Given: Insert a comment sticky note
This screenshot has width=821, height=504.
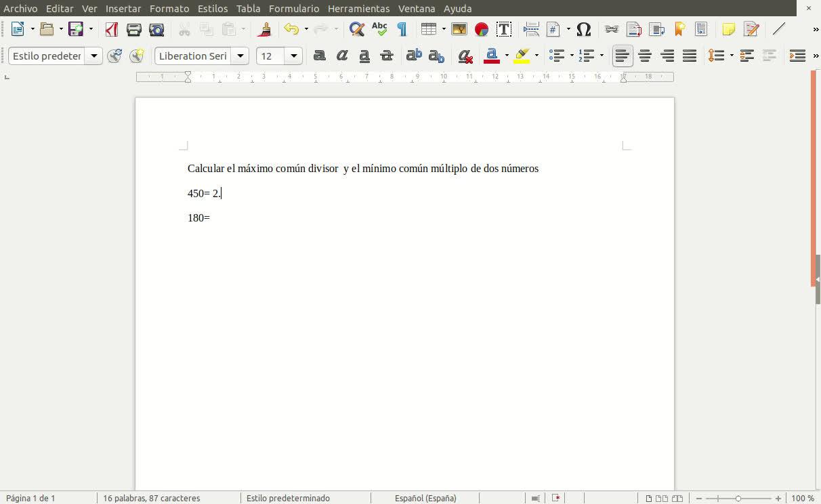Looking at the screenshot, I should pos(728,29).
